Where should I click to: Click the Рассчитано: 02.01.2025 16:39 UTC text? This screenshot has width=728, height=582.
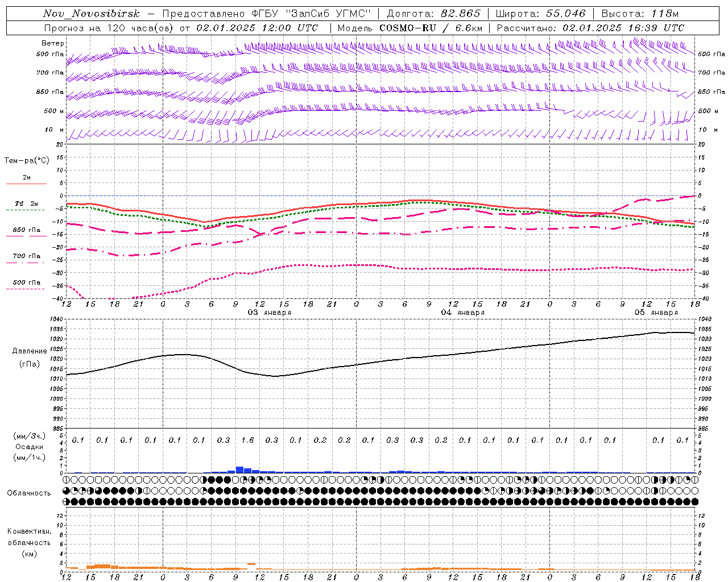590,28
